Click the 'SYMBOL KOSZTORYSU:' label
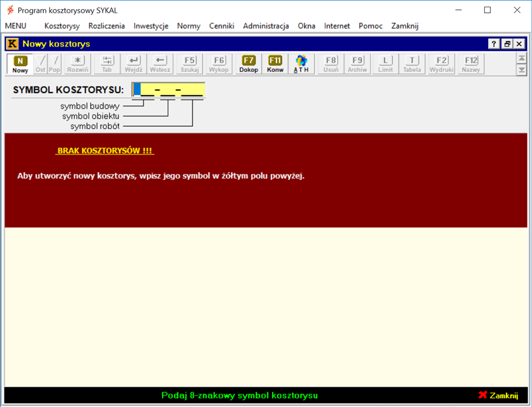Image resolution: width=532 pixels, height=407 pixels. pos(68,90)
